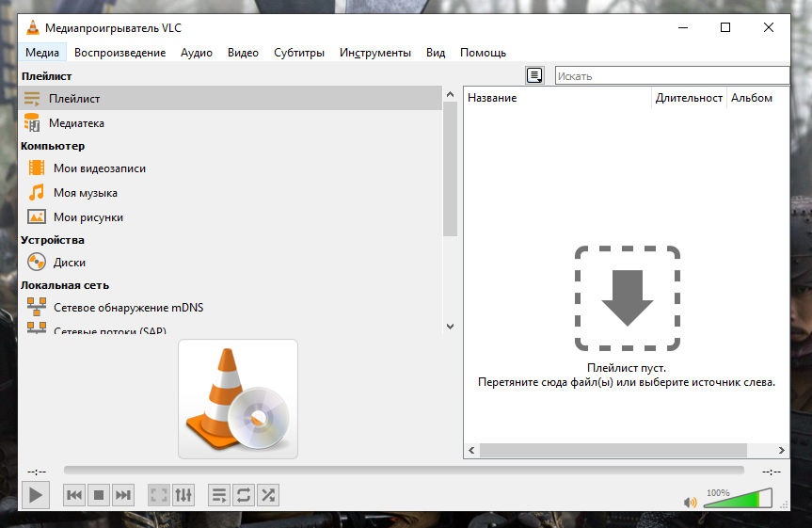The height and width of the screenshot is (528, 812).
Task: Toggle fullscreen video mode
Action: click(x=159, y=495)
